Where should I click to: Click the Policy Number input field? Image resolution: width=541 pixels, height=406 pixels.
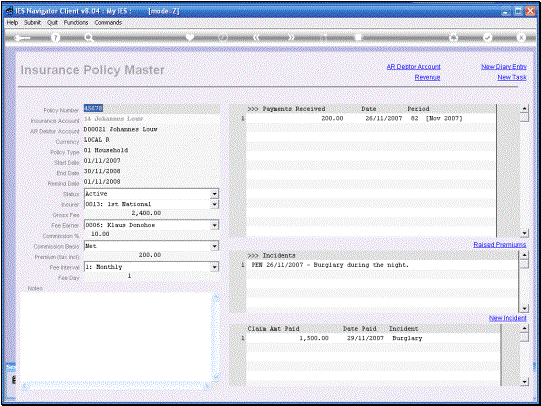click(151, 109)
